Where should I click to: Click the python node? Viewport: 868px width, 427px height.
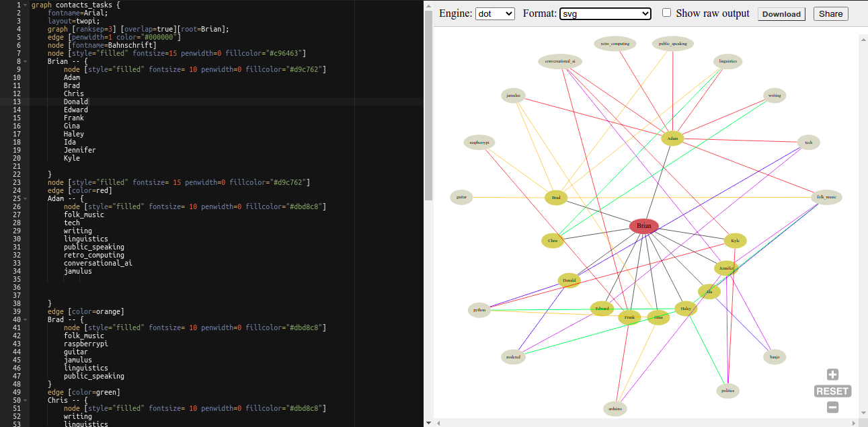(479, 309)
